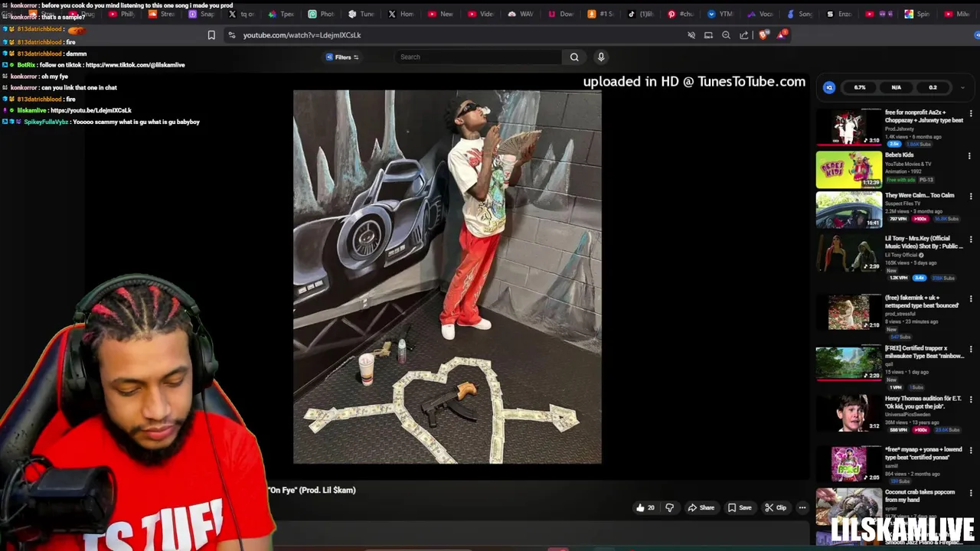980x551 pixels.
Task: Click the site info icon before the URL
Action: tap(231, 34)
